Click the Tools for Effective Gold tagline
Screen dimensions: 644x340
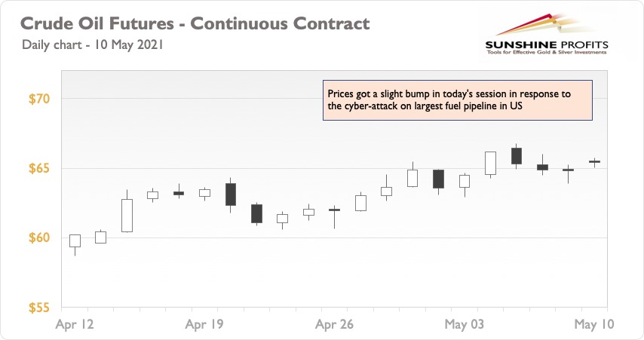(547, 52)
